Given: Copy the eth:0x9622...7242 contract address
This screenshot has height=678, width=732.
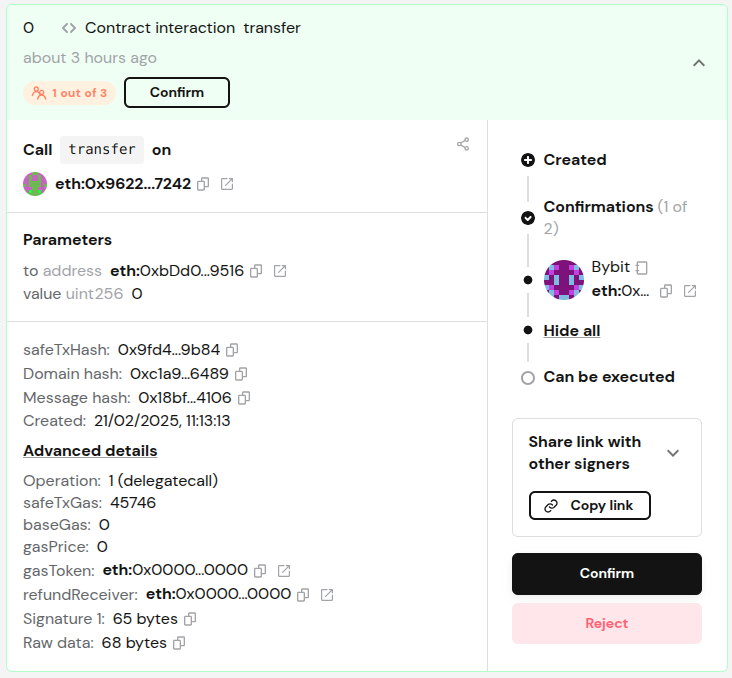Looking at the screenshot, I should point(203,184).
